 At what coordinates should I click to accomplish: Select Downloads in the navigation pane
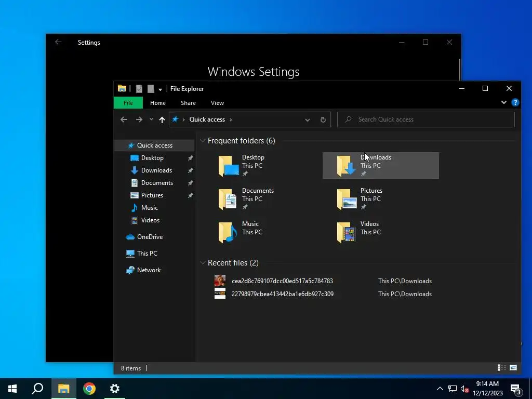(x=156, y=170)
